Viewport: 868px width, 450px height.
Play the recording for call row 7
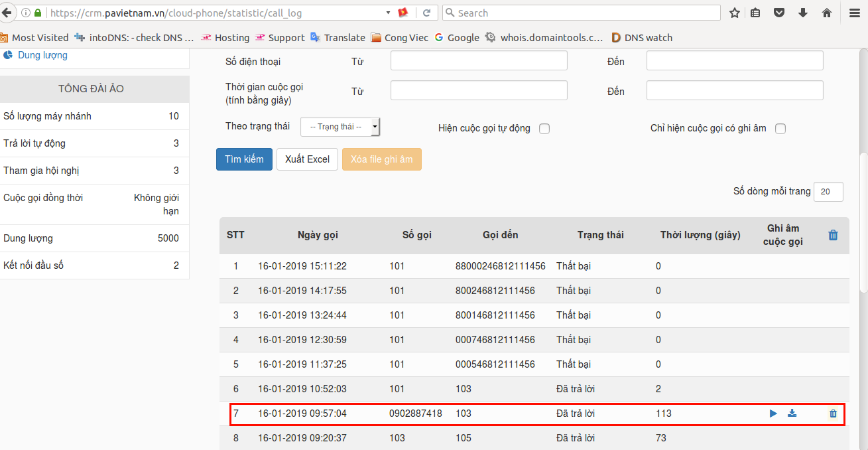pyautogui.click(x=773, y=413)
